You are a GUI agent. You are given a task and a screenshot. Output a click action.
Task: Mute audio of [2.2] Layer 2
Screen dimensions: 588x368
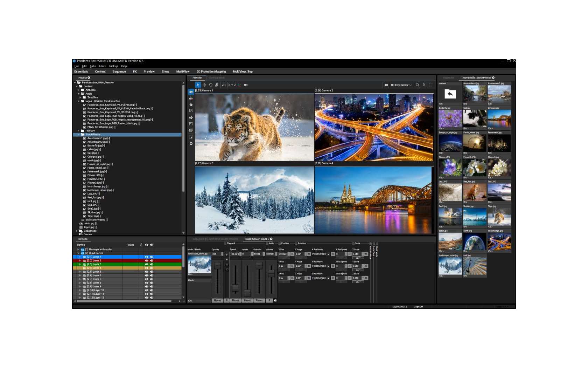152,261
